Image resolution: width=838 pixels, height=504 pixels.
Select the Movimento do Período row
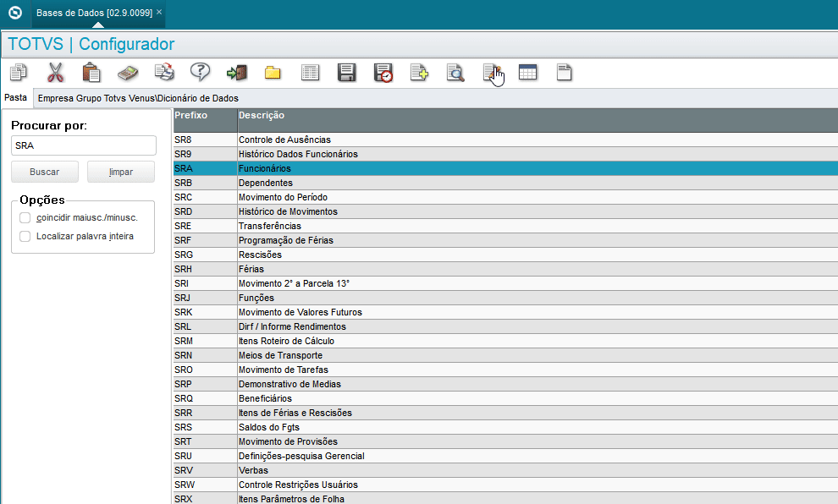coord(505,197)
